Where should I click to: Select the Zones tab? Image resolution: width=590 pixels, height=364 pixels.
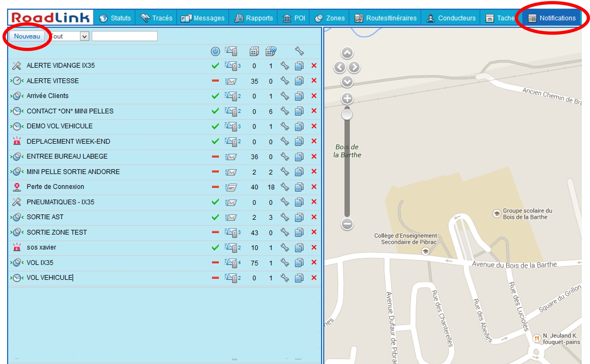click(x=330, y=18)
